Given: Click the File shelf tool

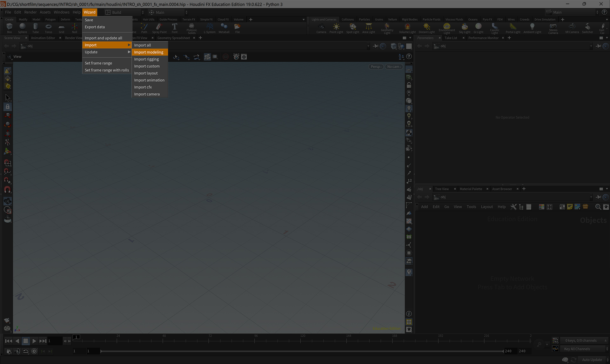Looking at the screenshot, I should point(238,28).
